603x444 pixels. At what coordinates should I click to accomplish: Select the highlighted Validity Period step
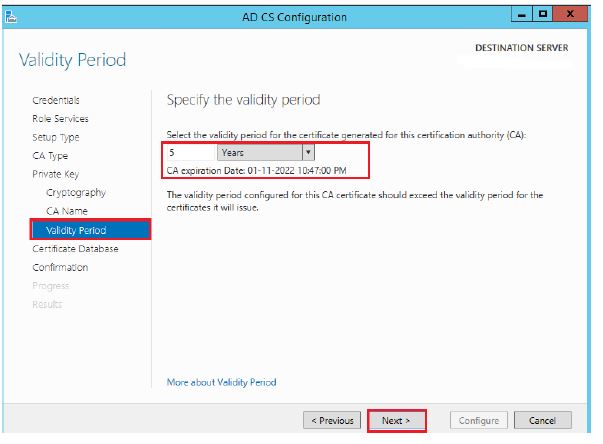pyautogui.click(x=91, y=230)
